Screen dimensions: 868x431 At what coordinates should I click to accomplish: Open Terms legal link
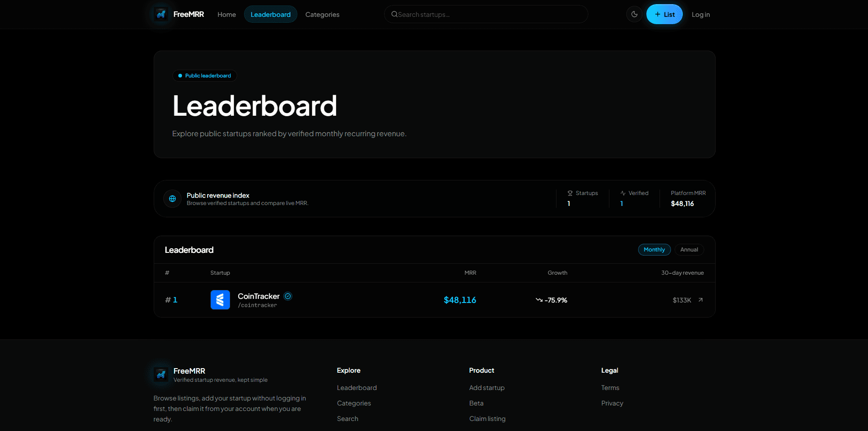610,388
